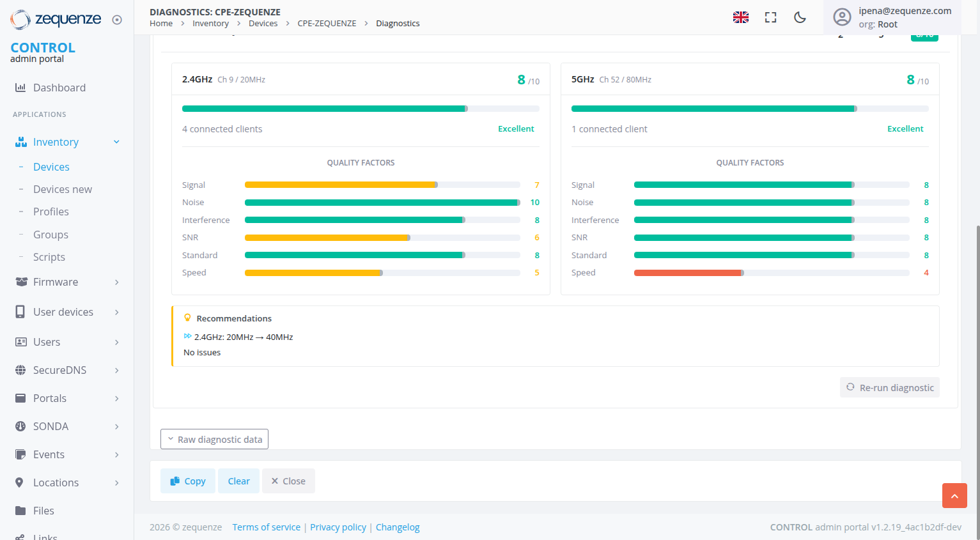
Task: Open the ipena@zequenze.com account avatar
Action: (x=842, y=17)
